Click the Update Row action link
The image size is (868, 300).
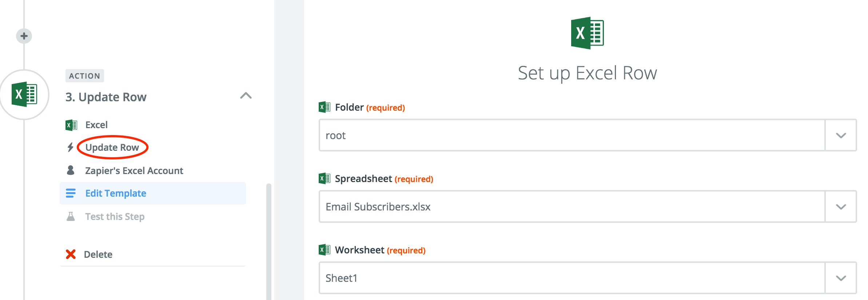pyautogui.click(x=112, y=147)
